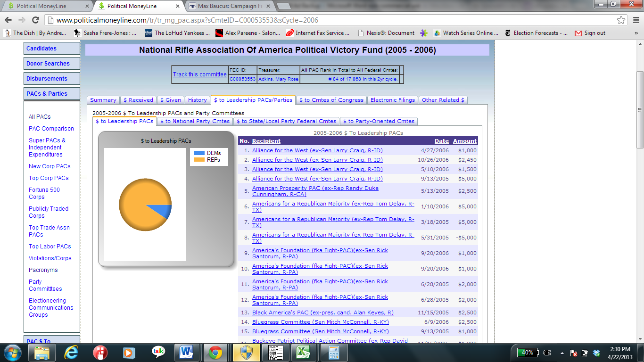Open Black America's PAC recipient link
This screenshot has width=644, height=362.
tap(323, 313)
